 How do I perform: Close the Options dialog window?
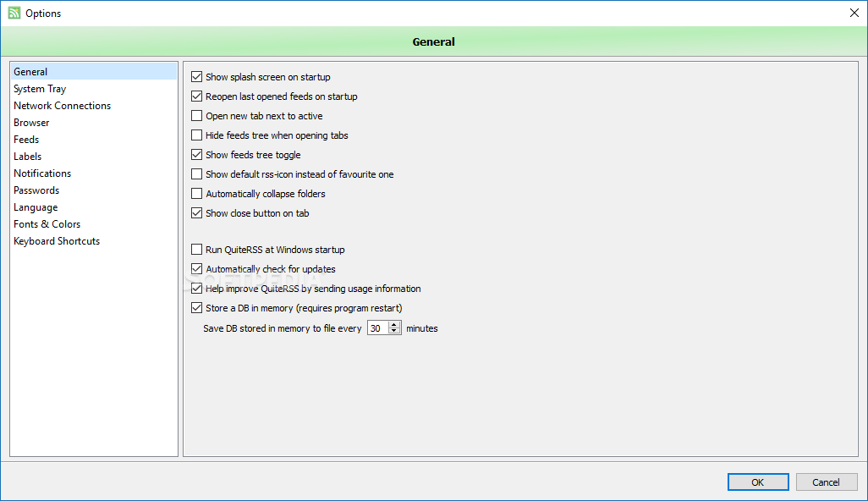[x=854, y=13]
